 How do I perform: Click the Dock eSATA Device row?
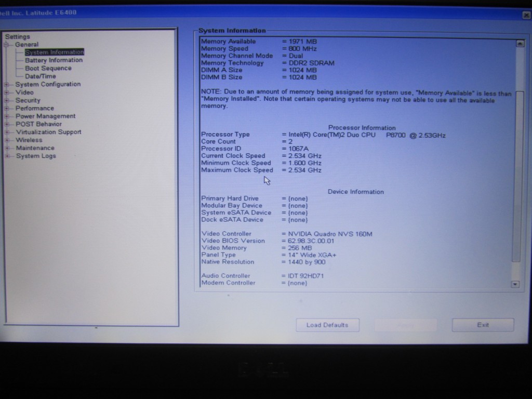coord(255,220)
